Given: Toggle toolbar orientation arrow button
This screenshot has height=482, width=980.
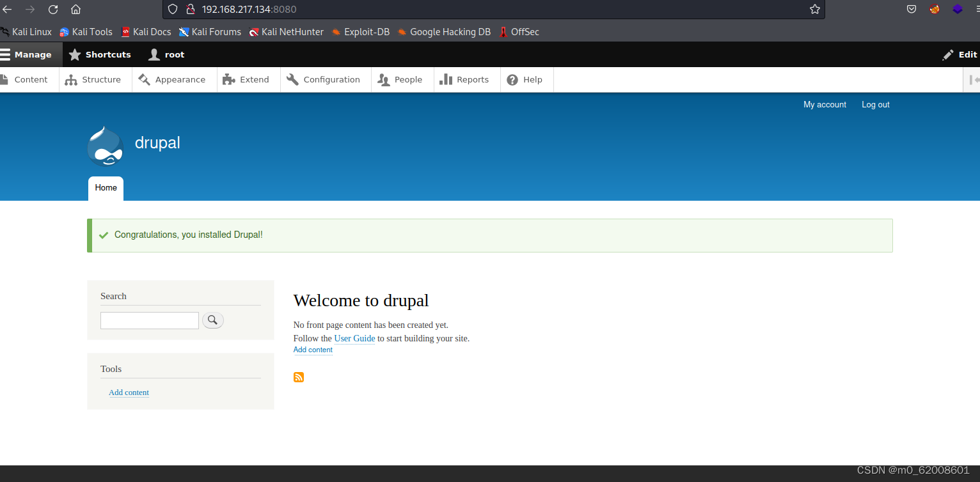Looking at the screenshot, I should (973, 80).
